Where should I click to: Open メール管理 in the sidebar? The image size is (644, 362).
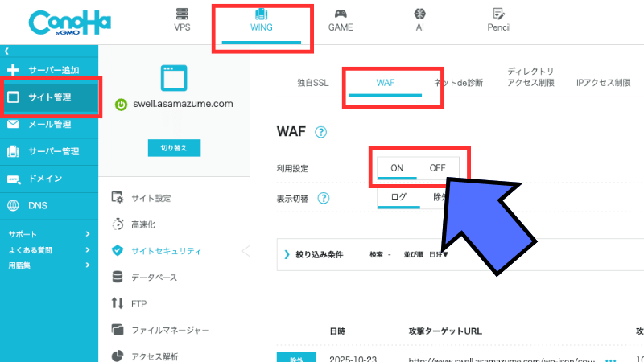point(49,124)
